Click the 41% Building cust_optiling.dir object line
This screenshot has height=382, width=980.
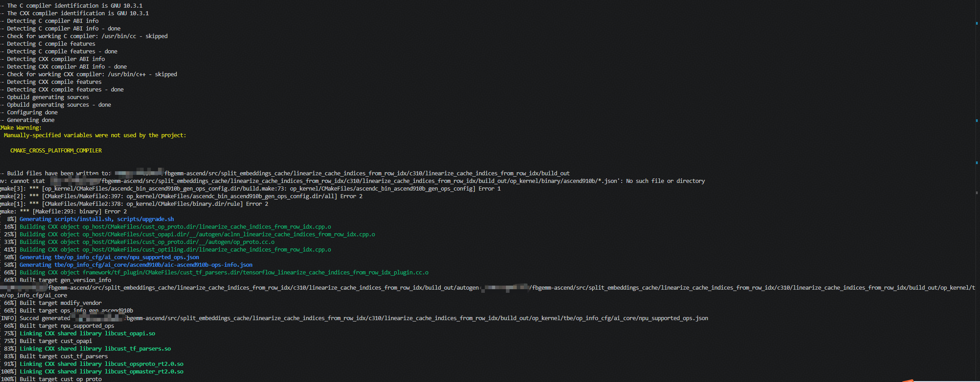(166, 250)
